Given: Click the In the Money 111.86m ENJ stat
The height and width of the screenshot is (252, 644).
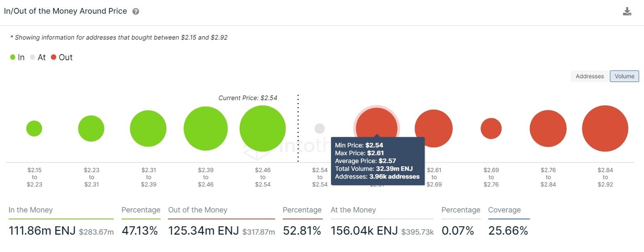Looking at the screenshot, I should (42, 230).
